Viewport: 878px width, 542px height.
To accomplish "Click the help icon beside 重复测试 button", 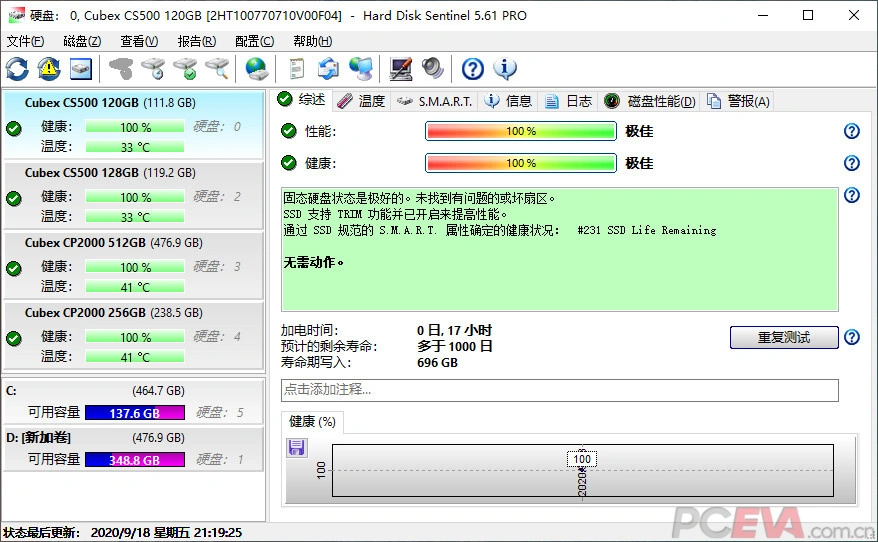I will tap(852, 337).
